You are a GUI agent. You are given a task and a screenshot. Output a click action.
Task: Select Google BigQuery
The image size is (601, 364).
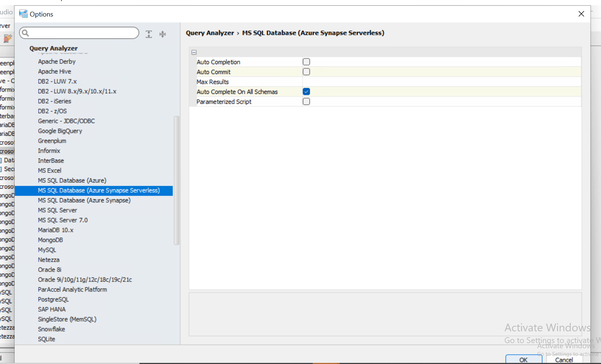pos(60,131)
